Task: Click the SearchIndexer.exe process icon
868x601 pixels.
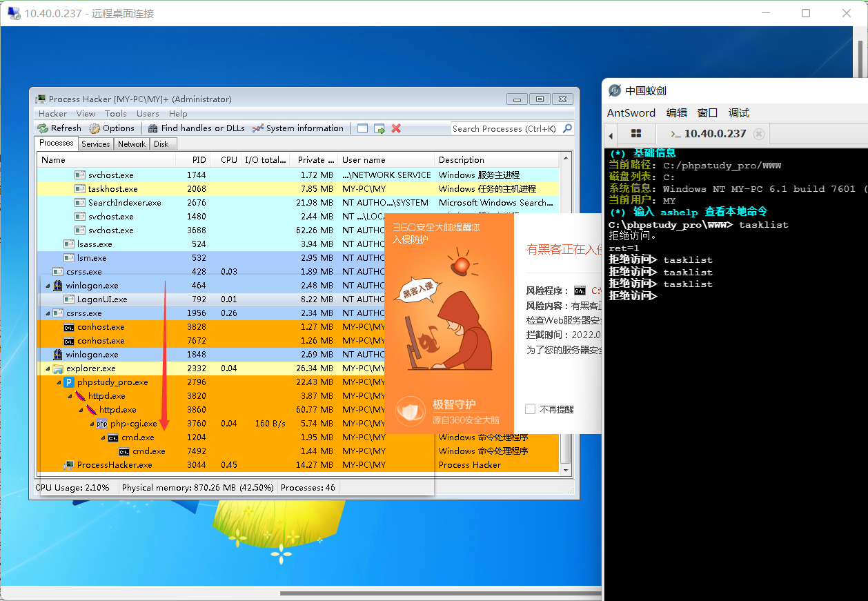Action: click(x=80, y=203)
